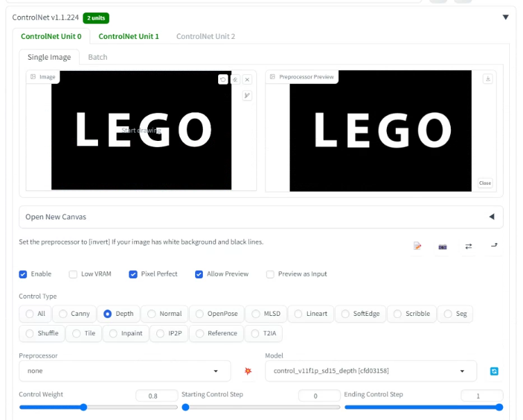Open the brush tool on the image canvas

(247, 96)
